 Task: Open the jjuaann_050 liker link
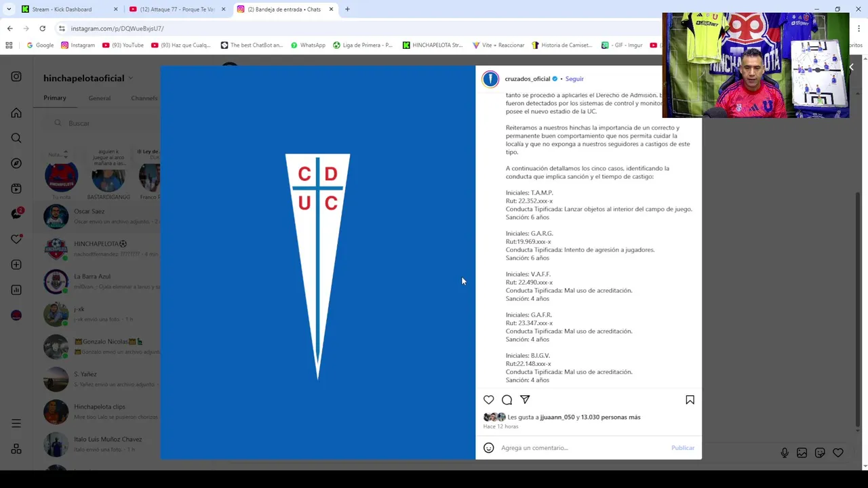[x=557, y=418]
